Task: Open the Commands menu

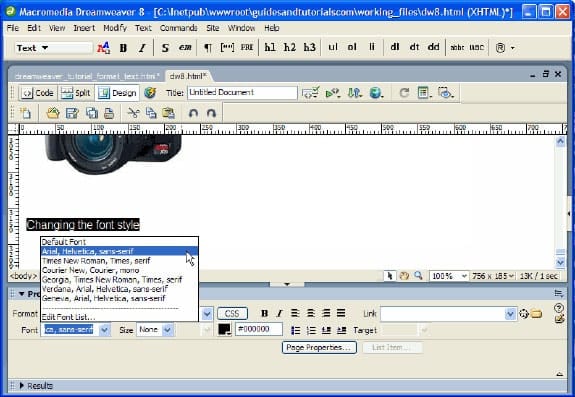Action: tap(179, 28)
